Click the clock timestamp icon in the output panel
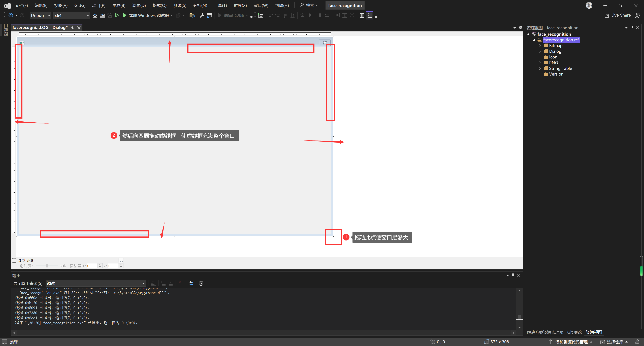Screen dimensions: 644x346 coord(201,283)
